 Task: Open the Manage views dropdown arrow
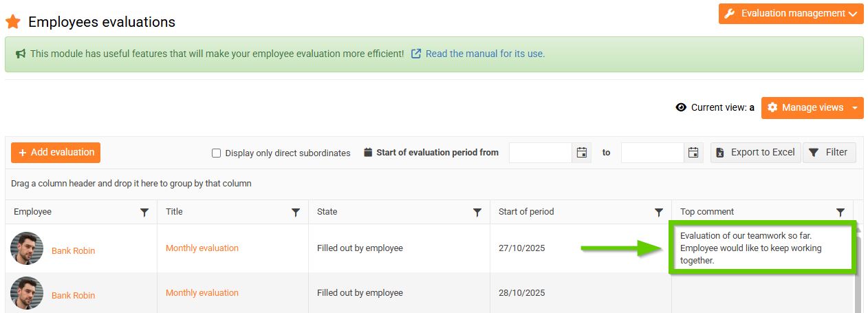855,108
